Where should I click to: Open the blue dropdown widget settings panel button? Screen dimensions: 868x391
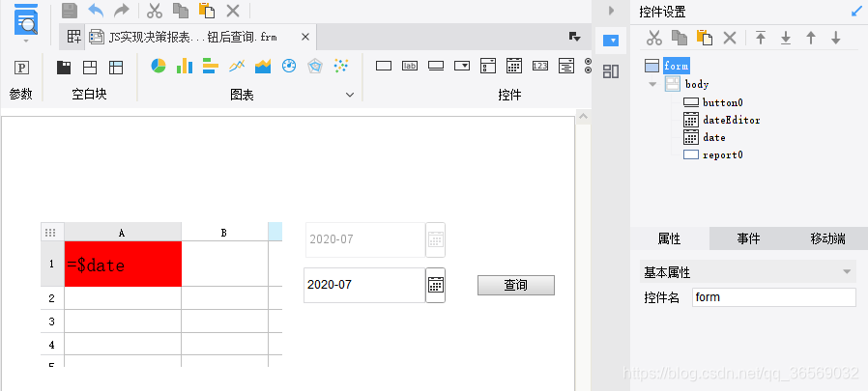click(x=611, y=41)
